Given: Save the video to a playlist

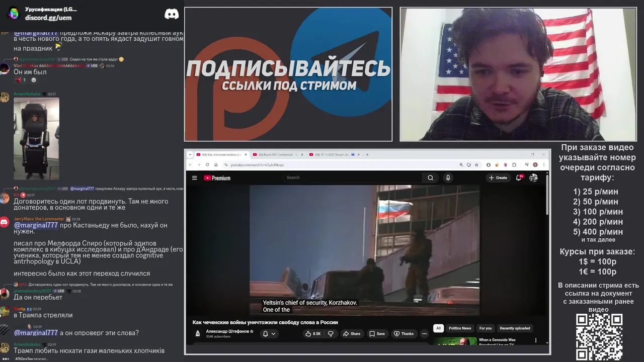Looking at the screenshot, I should 377,334.
